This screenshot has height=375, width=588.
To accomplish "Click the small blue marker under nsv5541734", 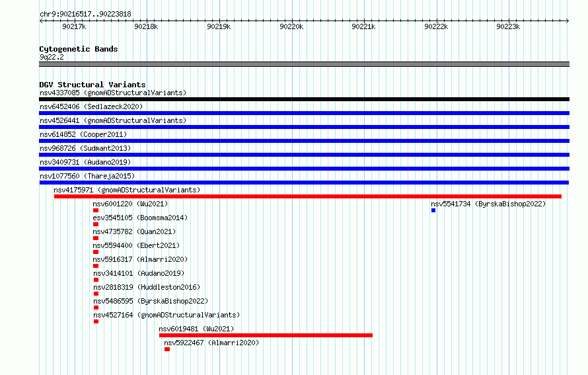I will point(433,210).
